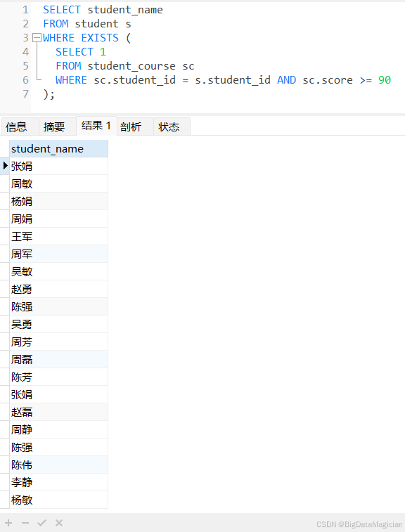Click 'sc.student_id' in the WHERE clause
The height and width of the screenshot is (532, 405).
point(135,80)
